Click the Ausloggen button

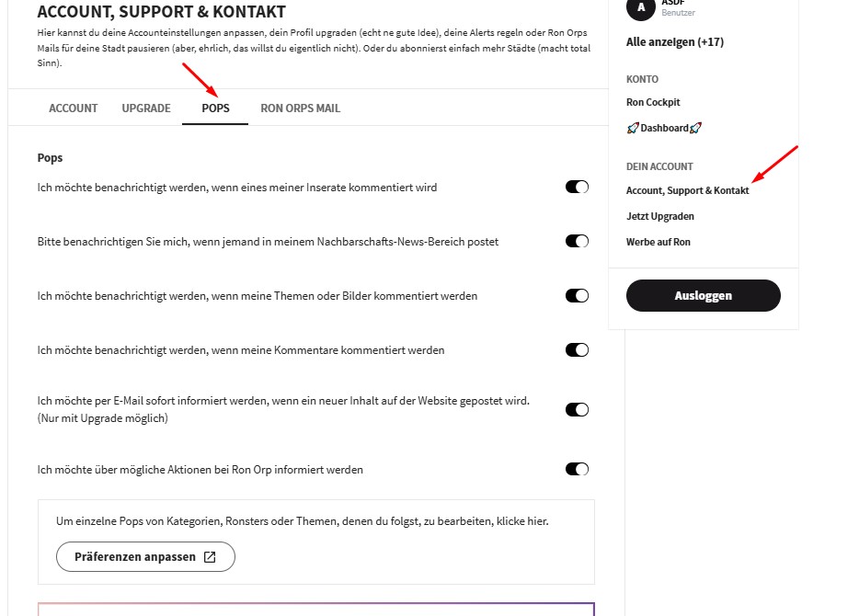(x=704, y=296)
